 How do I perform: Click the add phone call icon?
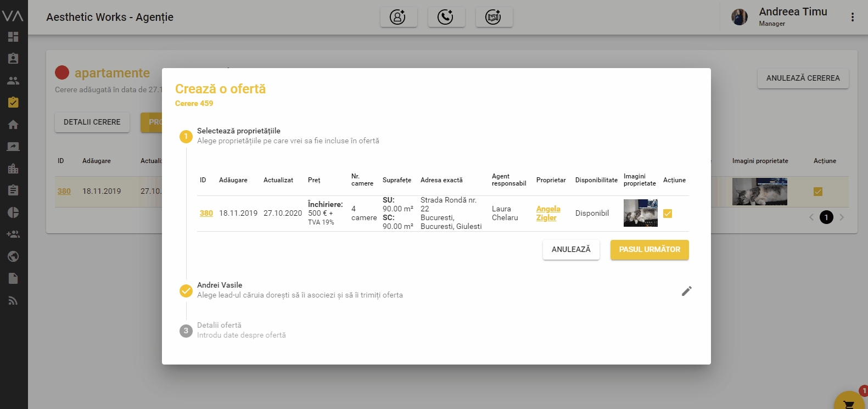(x=445, y=17)
